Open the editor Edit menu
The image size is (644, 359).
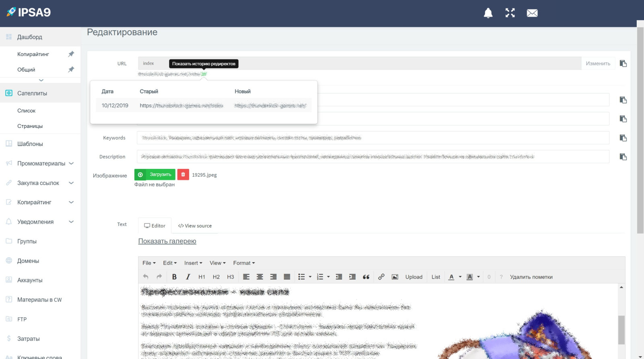click(x=170, y=263)
